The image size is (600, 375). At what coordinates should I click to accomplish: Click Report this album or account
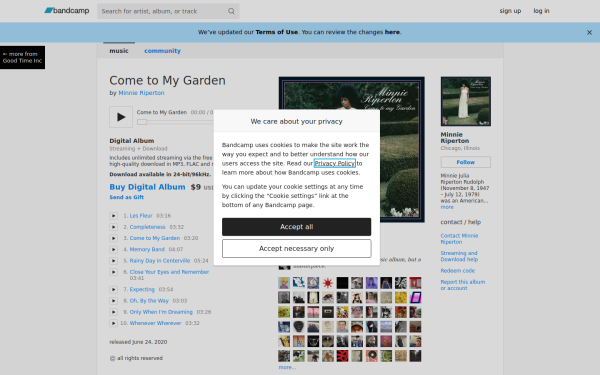[463, 285]
